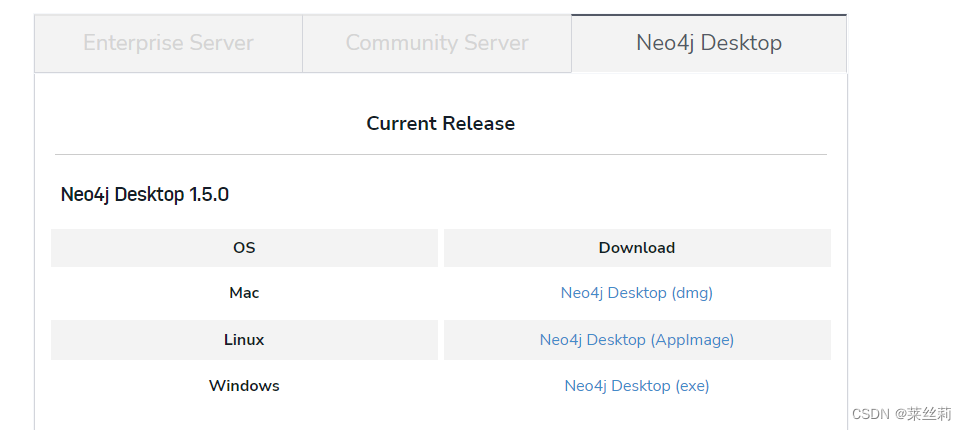
Task: Select the Mac row label
Action: click(x=244, y=293)
